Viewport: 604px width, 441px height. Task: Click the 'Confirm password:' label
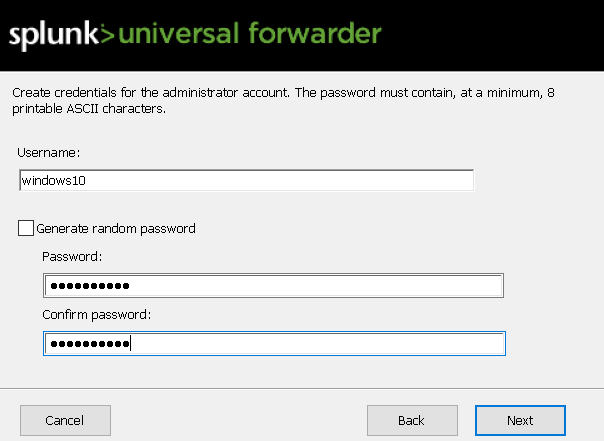pos(96,314)
